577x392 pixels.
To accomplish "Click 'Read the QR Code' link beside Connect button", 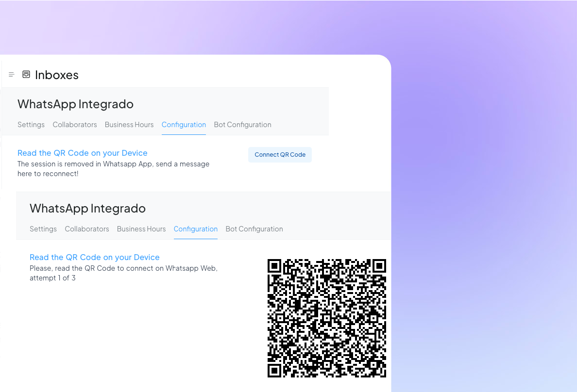I will point(83,153).
